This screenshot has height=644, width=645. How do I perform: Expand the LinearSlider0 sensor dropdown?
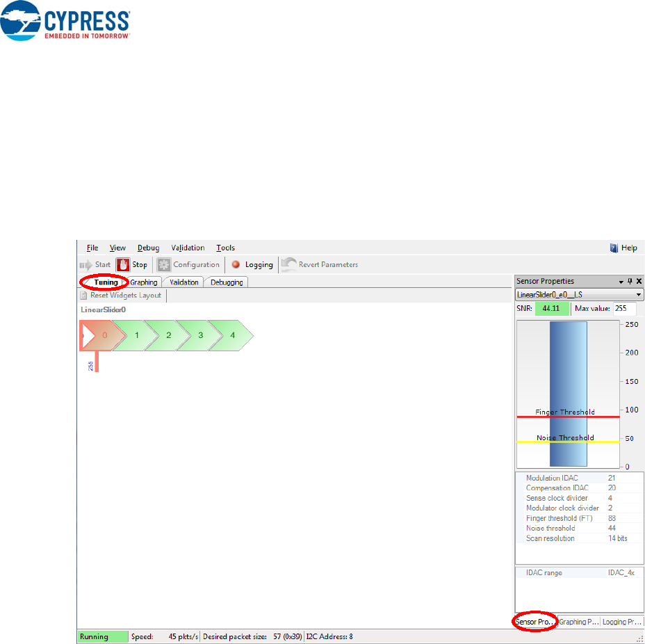click(x=639, y=295)
